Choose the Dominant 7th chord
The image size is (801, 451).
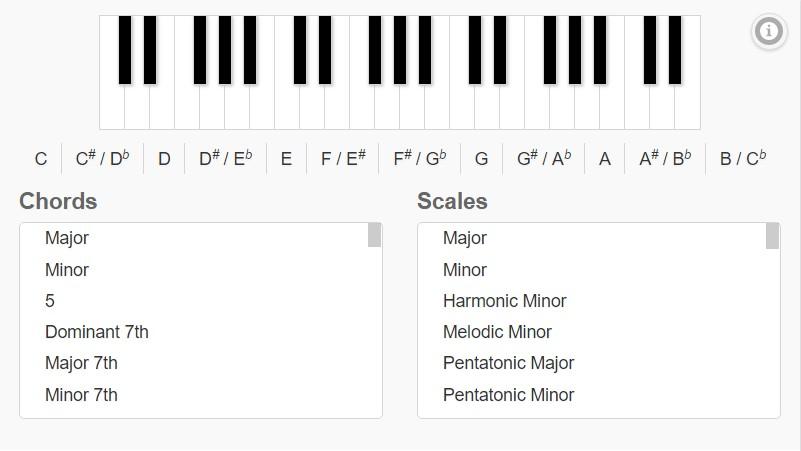[96, 332]
